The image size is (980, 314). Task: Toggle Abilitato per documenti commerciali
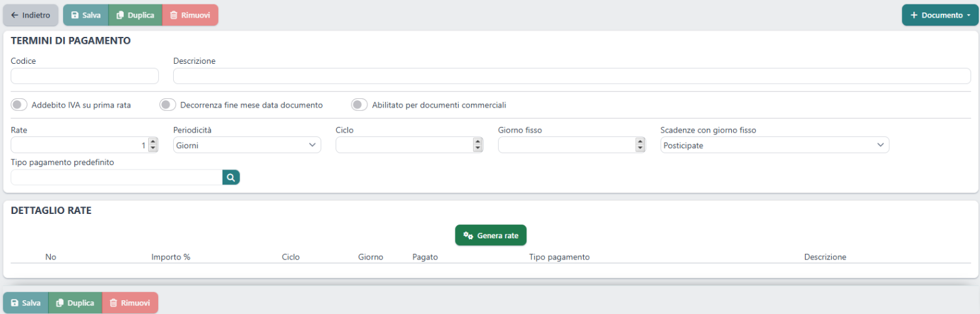tap(359, 104)
